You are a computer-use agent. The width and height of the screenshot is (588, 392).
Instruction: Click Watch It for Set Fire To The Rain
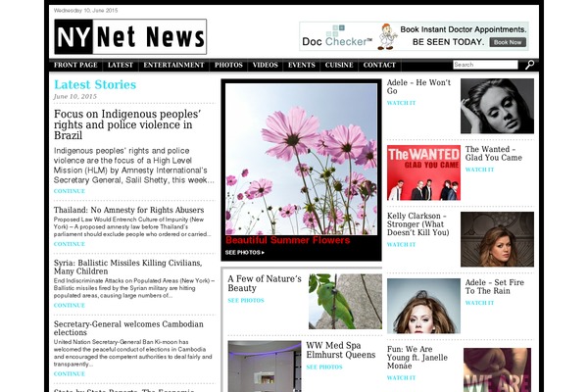[x=479, y=303]
